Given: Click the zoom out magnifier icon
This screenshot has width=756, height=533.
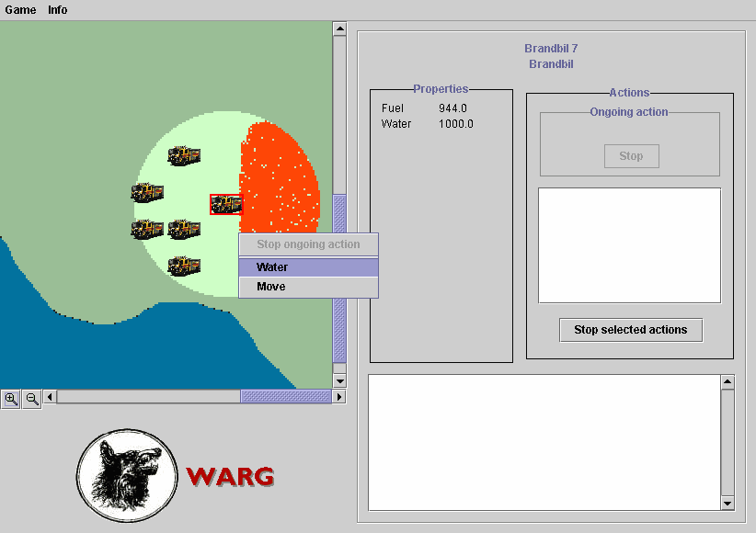Looking at the screenshot, I should click(32, 399).
